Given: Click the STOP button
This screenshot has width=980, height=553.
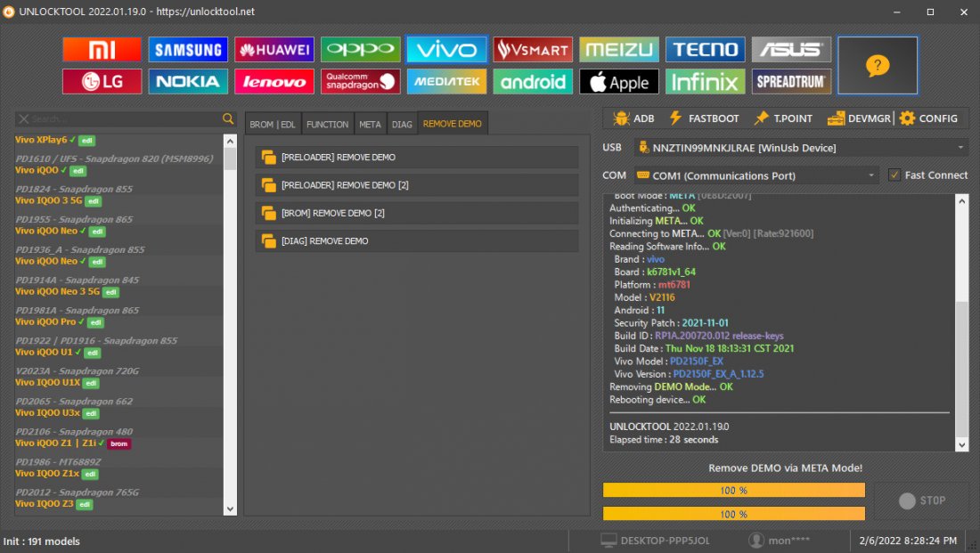Looking at the screenshot, I should click(922, 500).
